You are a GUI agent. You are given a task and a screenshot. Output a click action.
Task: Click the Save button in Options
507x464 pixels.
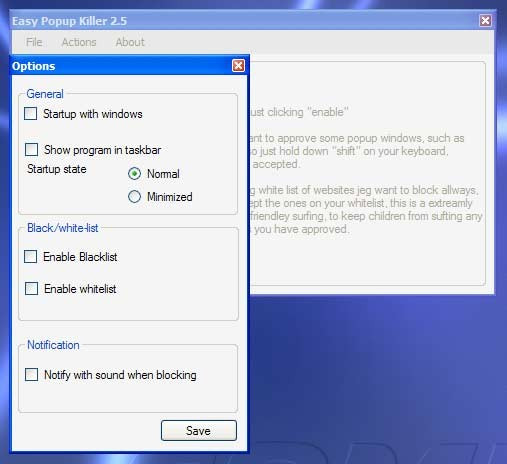pos(199,430)
